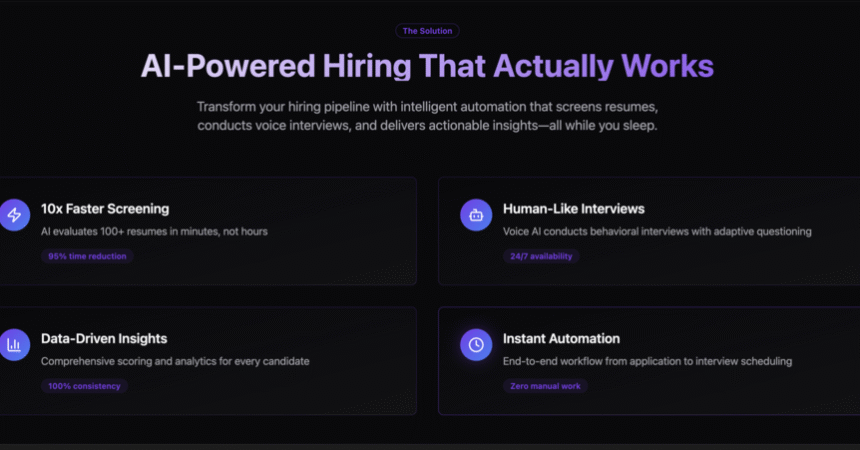Click the bar chart icon for Data-Driven Insights

coord(14,345)
